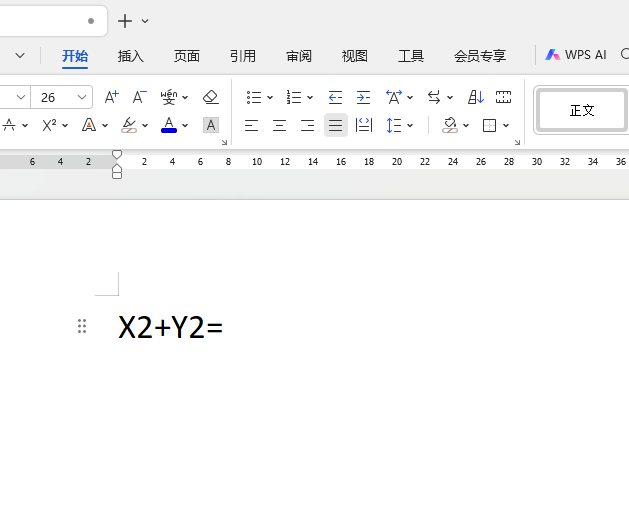Apply text highlight pen
Screen dimensions: 629x508
tap(129, 125)
